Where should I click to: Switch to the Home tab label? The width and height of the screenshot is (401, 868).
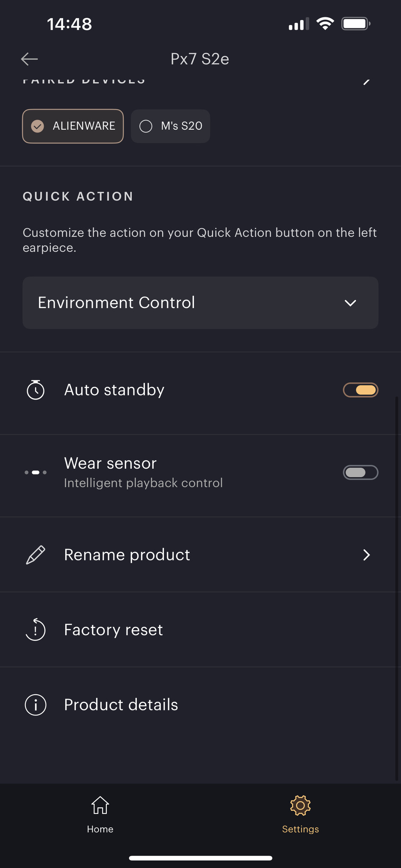click(x=100, y=829)
